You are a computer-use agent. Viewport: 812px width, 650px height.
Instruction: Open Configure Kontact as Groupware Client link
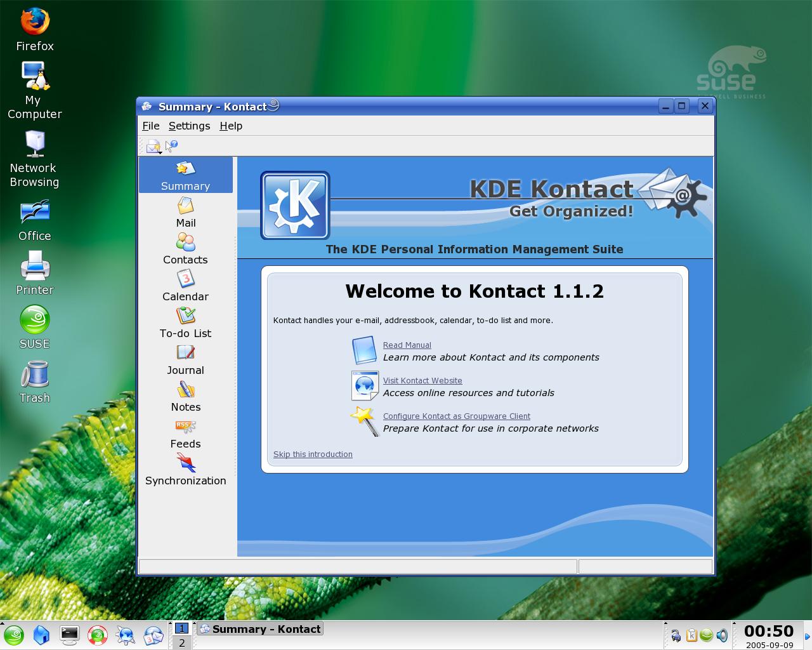(457, 416)
